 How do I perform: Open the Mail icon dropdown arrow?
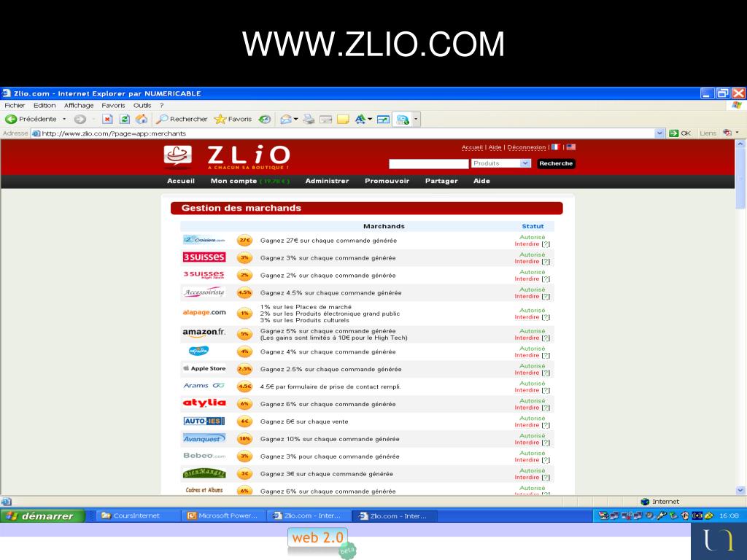tap(296, 119)
